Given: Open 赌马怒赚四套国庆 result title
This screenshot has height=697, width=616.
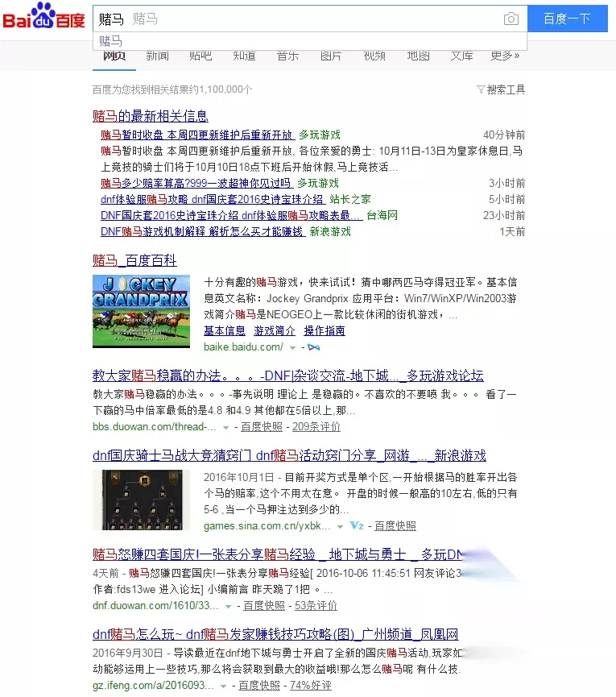Looking at the screenshot, I should [x=278, y=554].
